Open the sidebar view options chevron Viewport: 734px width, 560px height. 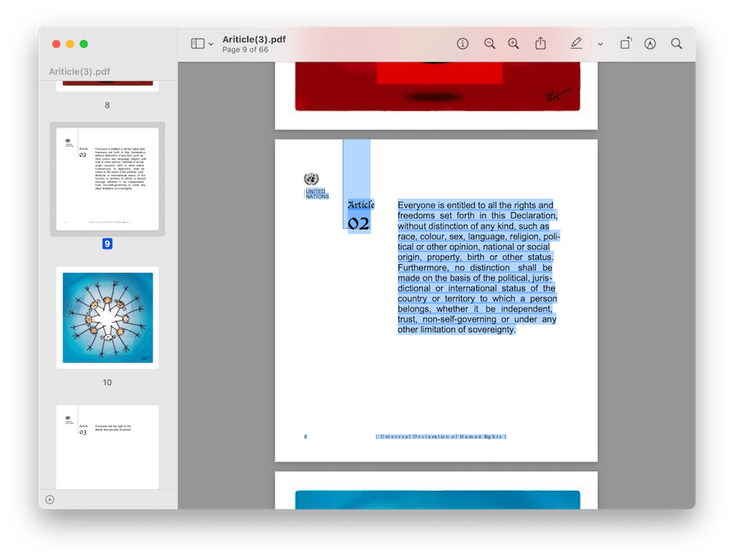pyautogui.click(x=211, y=44)
